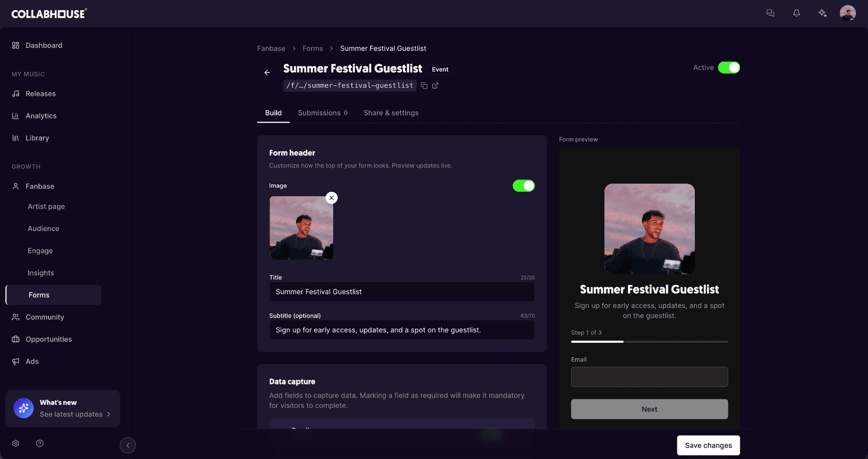Click the Analytics bar chart icon
This screenshot has width=868, height=459.
(x=16, y=116)
